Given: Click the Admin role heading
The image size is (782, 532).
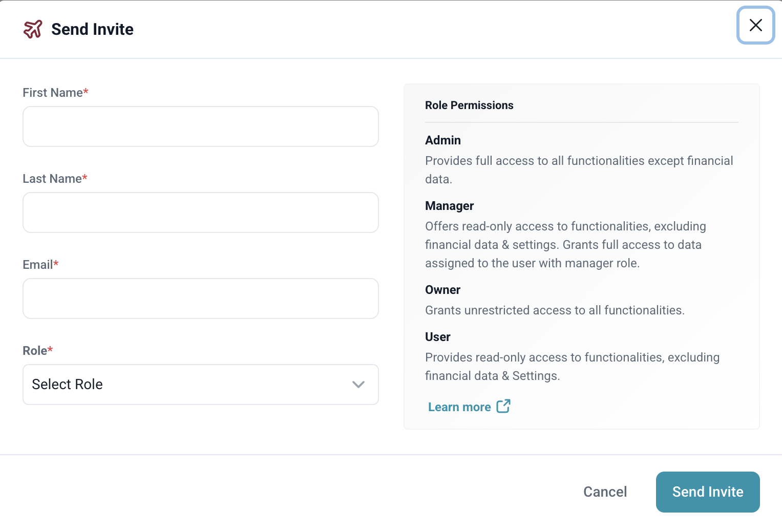Looking at the screenshot, I should (x=443, y=140).
